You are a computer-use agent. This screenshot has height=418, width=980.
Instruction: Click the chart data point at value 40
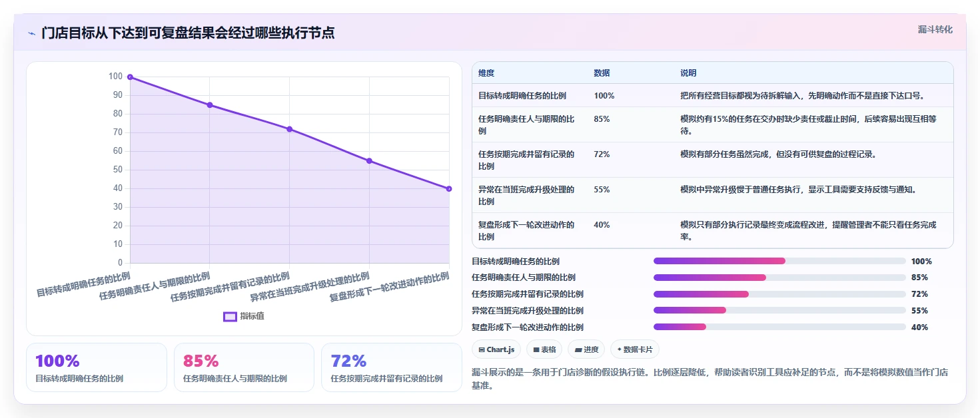click(449, 189)
